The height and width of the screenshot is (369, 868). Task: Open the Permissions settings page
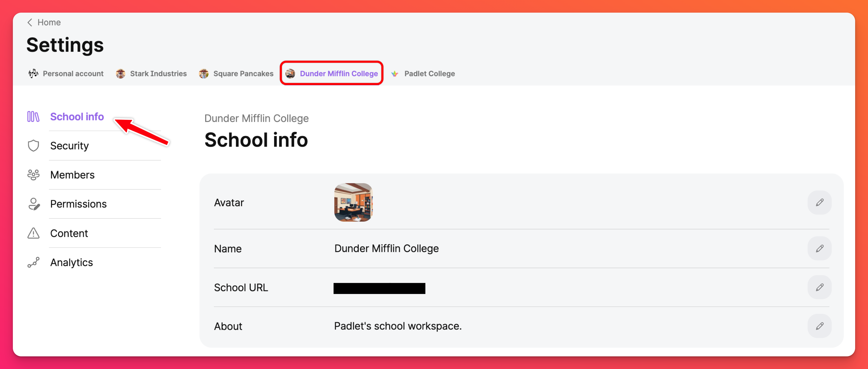[x=78, y=204]
